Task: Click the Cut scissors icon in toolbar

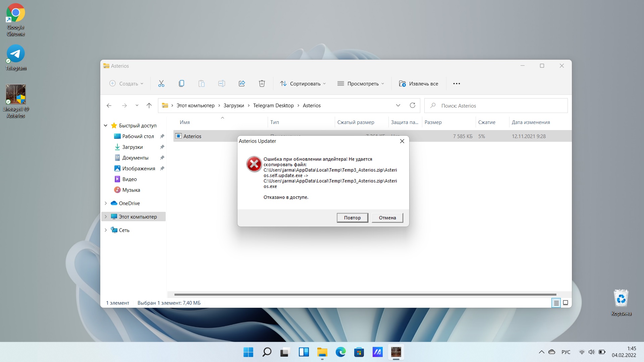Action: click(161, 83)
